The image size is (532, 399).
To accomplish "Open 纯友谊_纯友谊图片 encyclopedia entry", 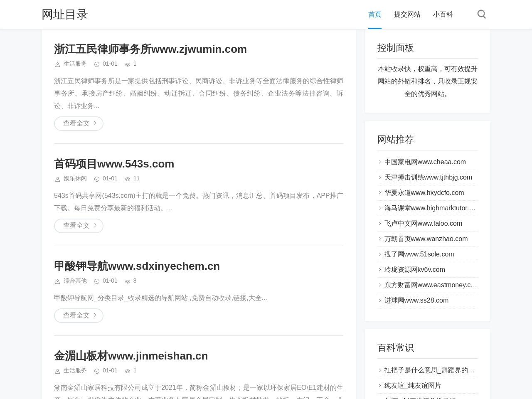I will point(412,386).
